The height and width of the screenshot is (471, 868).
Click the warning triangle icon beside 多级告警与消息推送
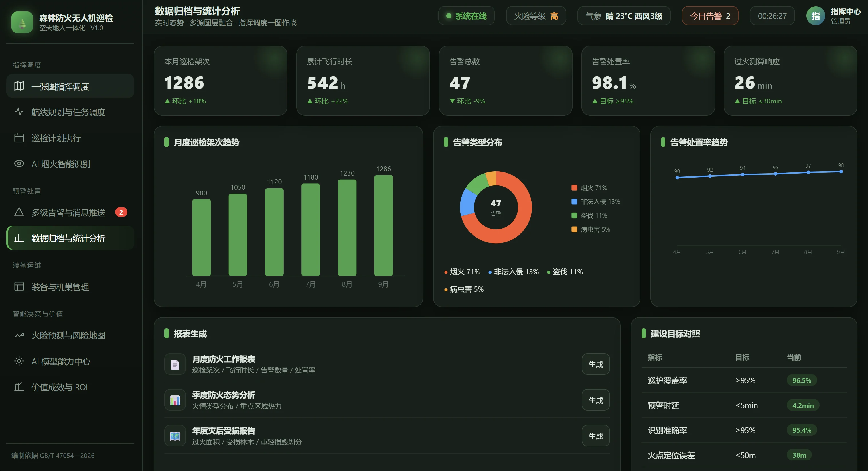click(19, 212)
